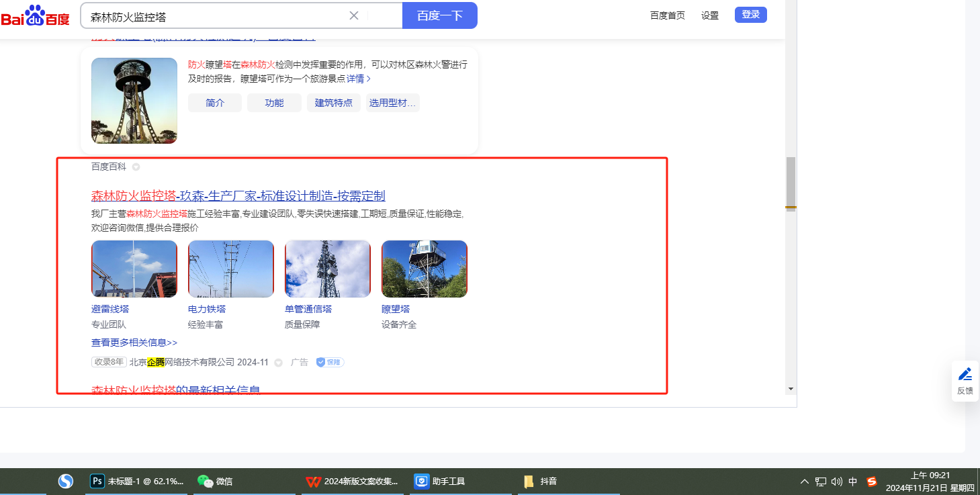The height and width of the screenshot is (495, 980).
Task: Select the 建筑特点 tab
Action: [x=334, y=103]
